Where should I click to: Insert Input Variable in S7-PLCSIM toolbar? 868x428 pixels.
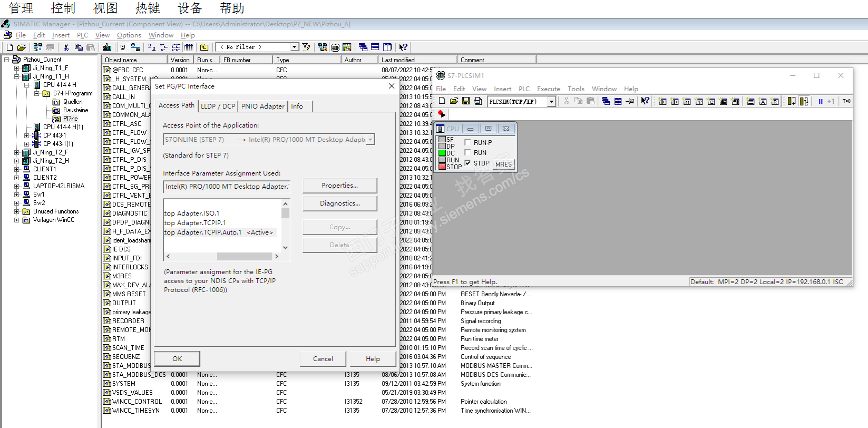click(663, 101)
